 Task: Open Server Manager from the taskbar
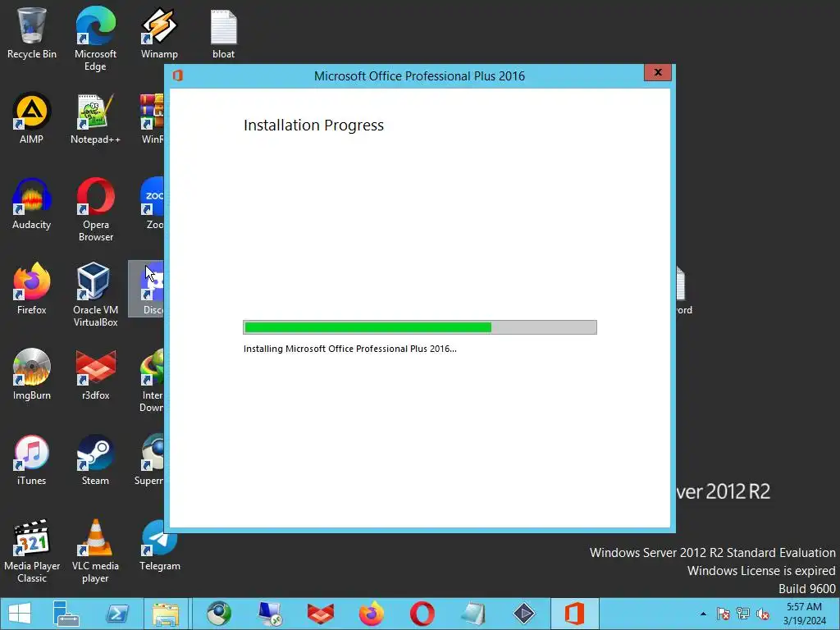[66, 614]
